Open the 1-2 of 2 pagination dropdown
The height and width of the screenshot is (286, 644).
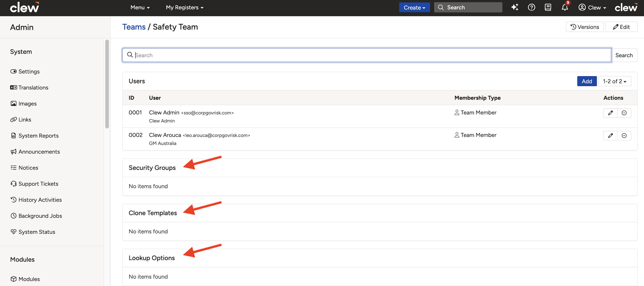pos(615,81)
